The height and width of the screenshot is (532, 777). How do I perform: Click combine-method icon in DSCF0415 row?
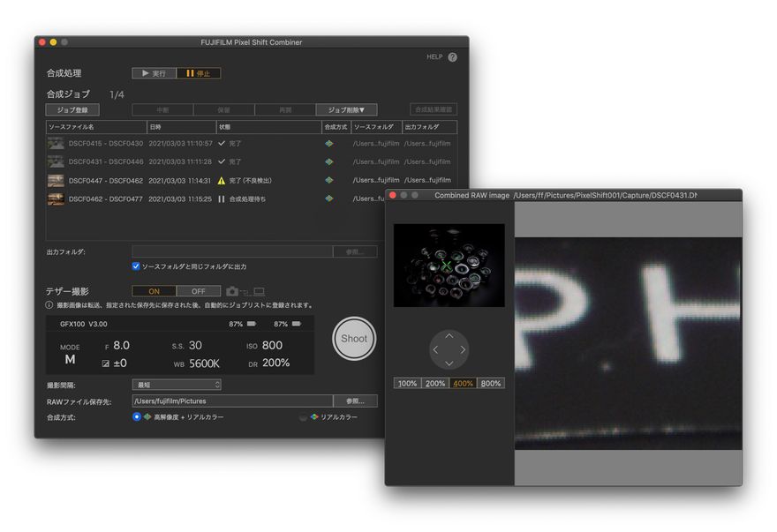(x=329, y=144)
